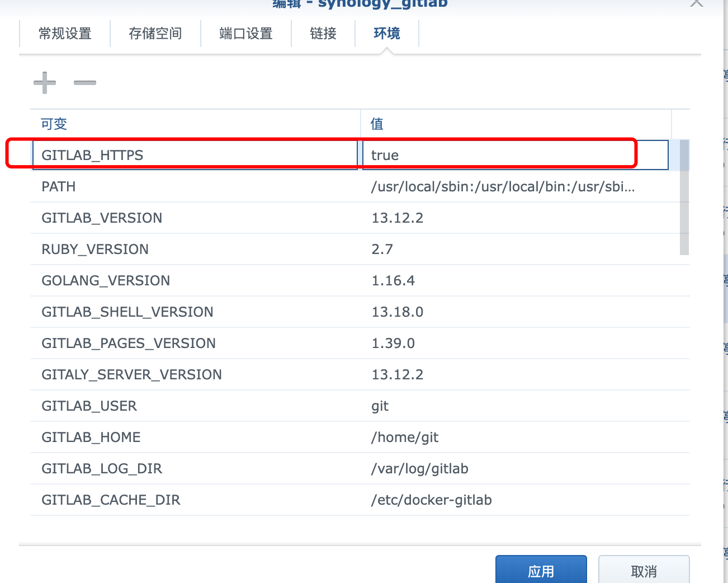Sort by the 值 column header
The width and height of the screenshot is (728, 583).
pos(516,124)
